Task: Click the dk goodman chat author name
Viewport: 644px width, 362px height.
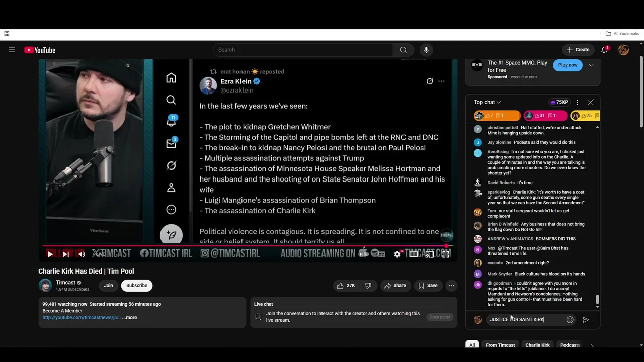Action: coord(499,283)
